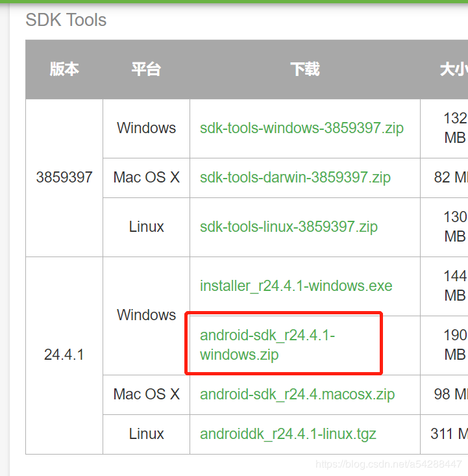Image resolution: width=468 pixels, height=476 pixels.
Task: Click the sdk-tools-darwin-3859397.zip link
Action: click(x=295, y=177)
